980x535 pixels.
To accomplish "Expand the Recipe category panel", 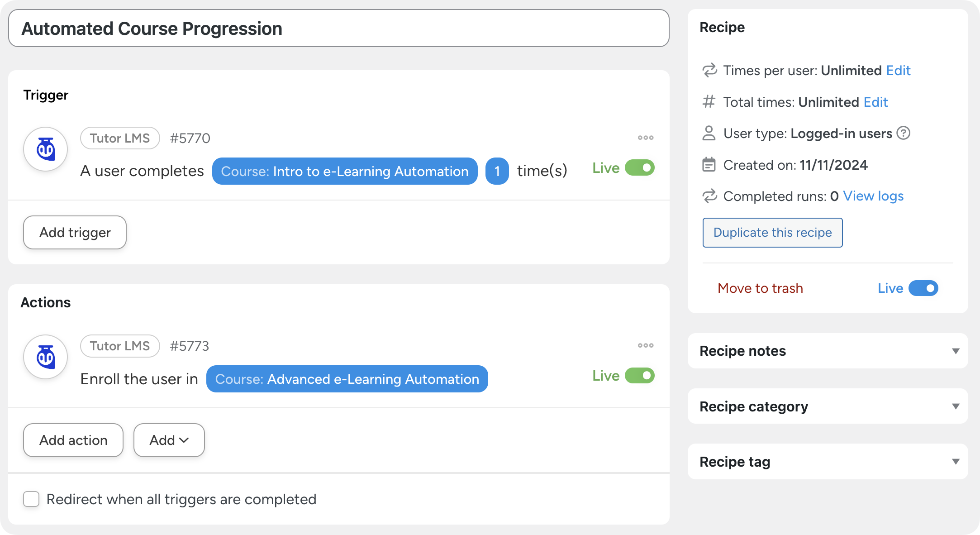I will (x=955, y=406).
